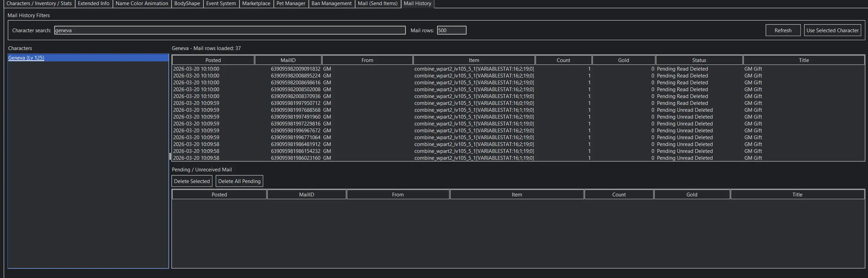Click the From column header in the mail history
The height and width of the screenshot is (278, 868).
(367, 60)
